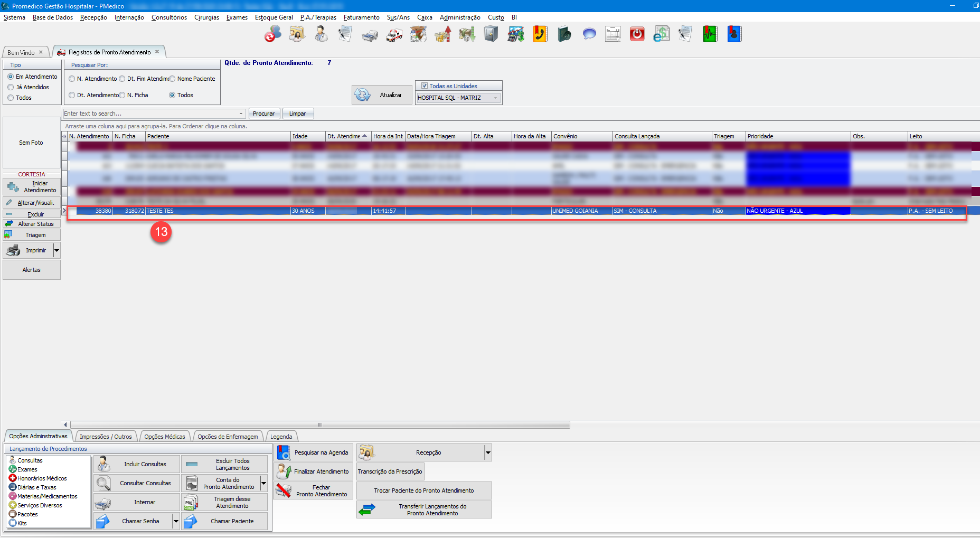
Task: Open the Faturamento menu
Action: pos(361,17)
